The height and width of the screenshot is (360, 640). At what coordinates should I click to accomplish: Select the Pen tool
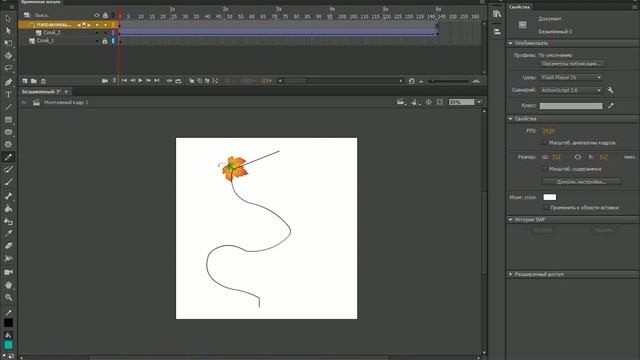click(8, 82)
